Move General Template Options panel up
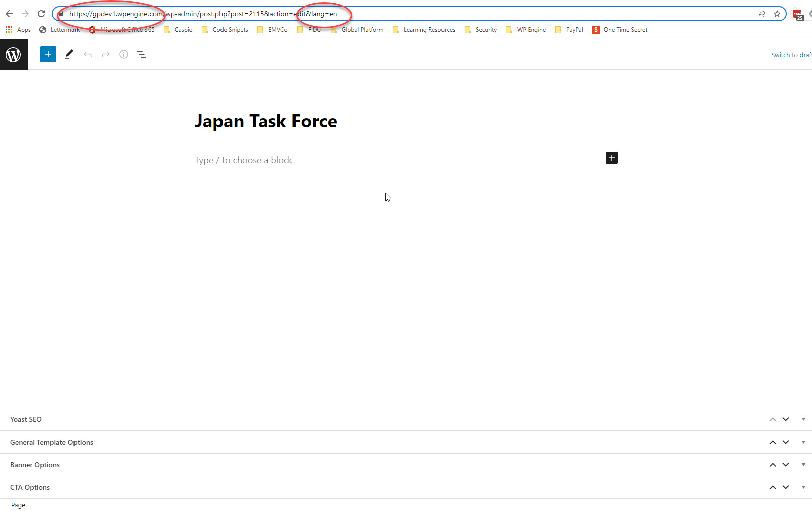This screenshot has width=812, height=511. [x=773, y=442]
